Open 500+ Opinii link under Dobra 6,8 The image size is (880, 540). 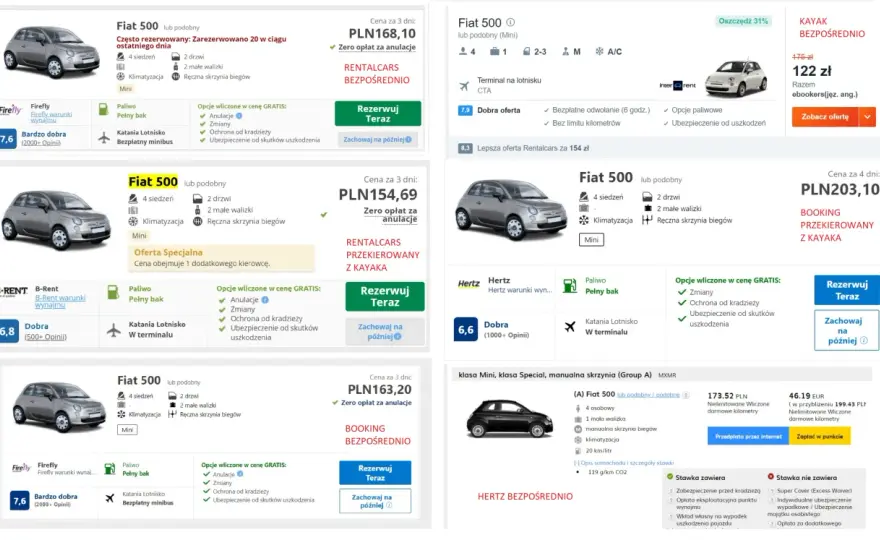click(x=45, y=337)
